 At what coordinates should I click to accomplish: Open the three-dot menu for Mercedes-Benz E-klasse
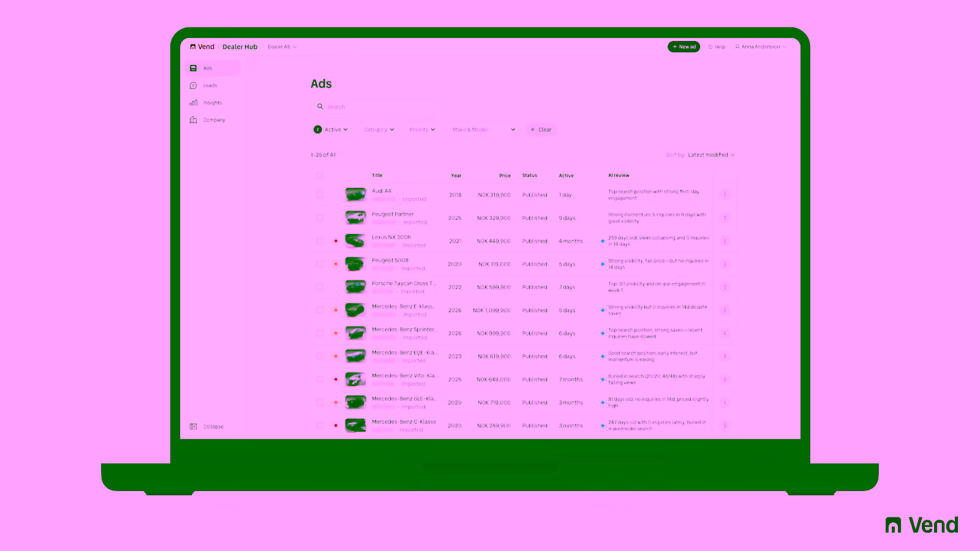[725, 310]
